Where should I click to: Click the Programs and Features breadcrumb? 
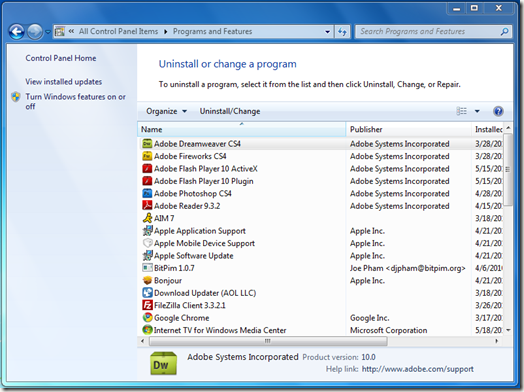[x=213, y=31]
